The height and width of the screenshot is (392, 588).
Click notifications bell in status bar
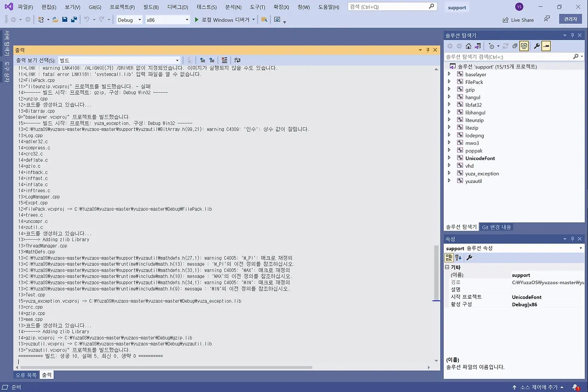[575, 387]
